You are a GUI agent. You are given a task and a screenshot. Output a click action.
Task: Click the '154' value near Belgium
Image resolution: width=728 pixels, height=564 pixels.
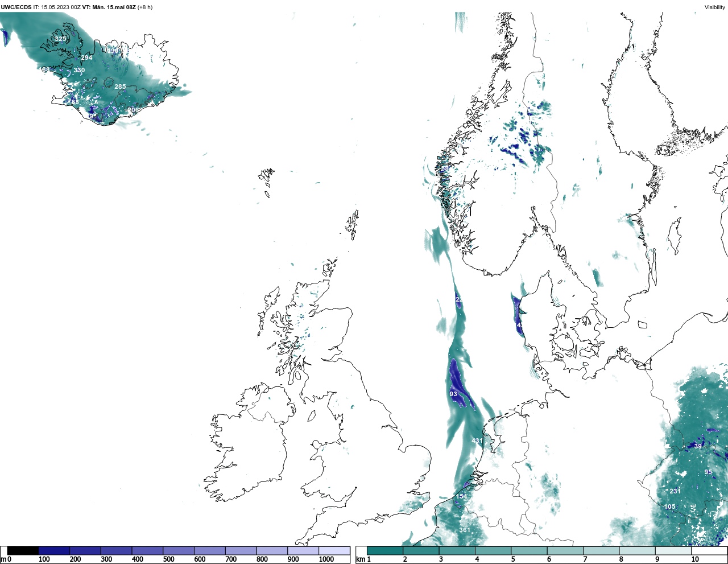point(461,497)
